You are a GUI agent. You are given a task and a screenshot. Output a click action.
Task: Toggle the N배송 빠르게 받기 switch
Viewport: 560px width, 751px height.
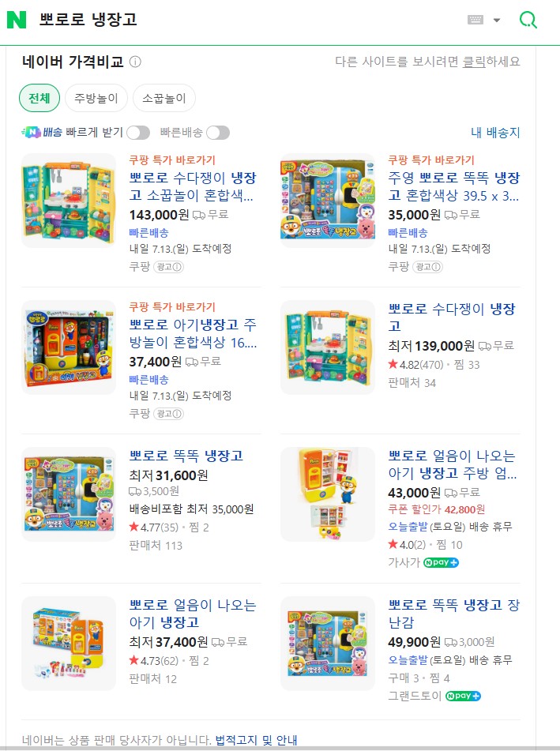(x=138, y=133)
